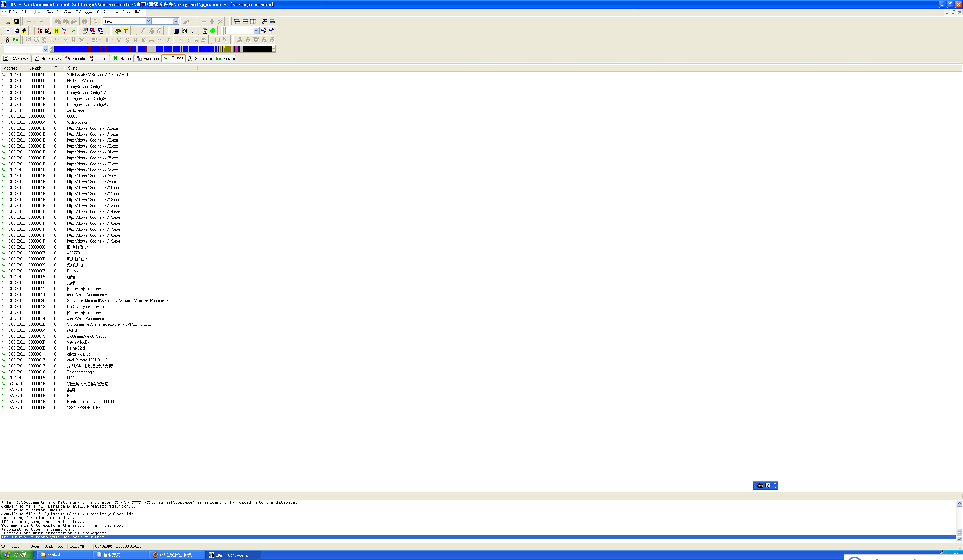Open the empty dropdown beside navigation band

(x=45, y=49)
